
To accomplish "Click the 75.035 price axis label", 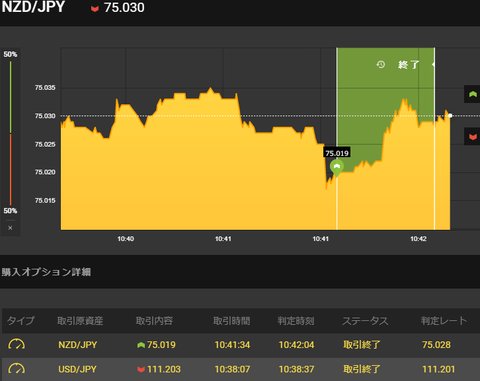I will point(45,88).
